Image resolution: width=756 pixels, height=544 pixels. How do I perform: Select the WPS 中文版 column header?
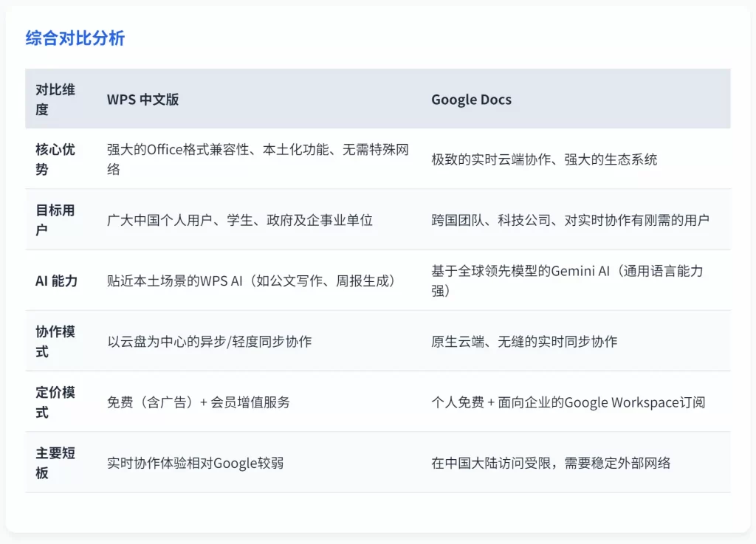tap(144, 99)
